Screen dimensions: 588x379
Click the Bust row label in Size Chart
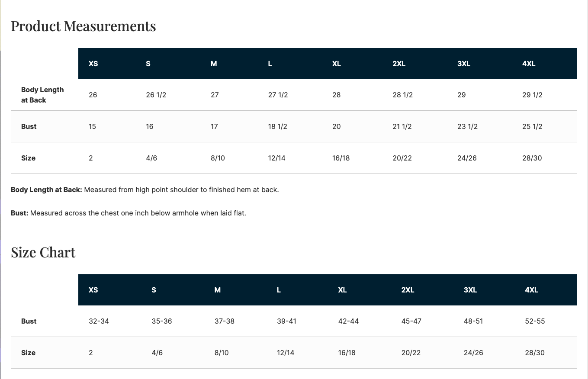29,321
